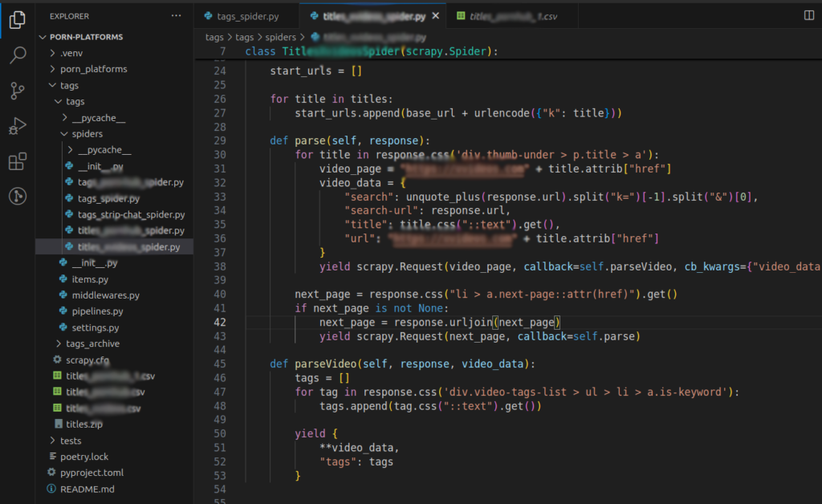Open the Explorer view icon
The image size is (822, 504).
pos(18,20)
